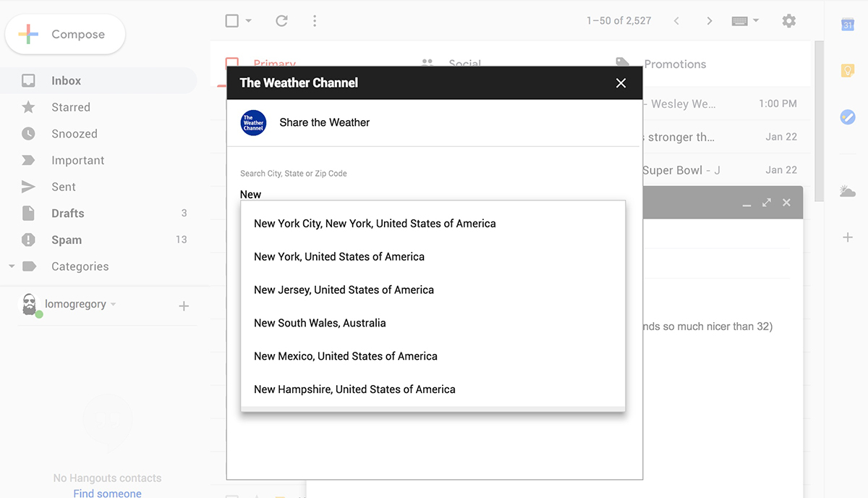Image resolution: width=868 pixels, height=498 pixels.
Task: Click the inbox vertical scrollbar
Action: [x=818, y=121]
